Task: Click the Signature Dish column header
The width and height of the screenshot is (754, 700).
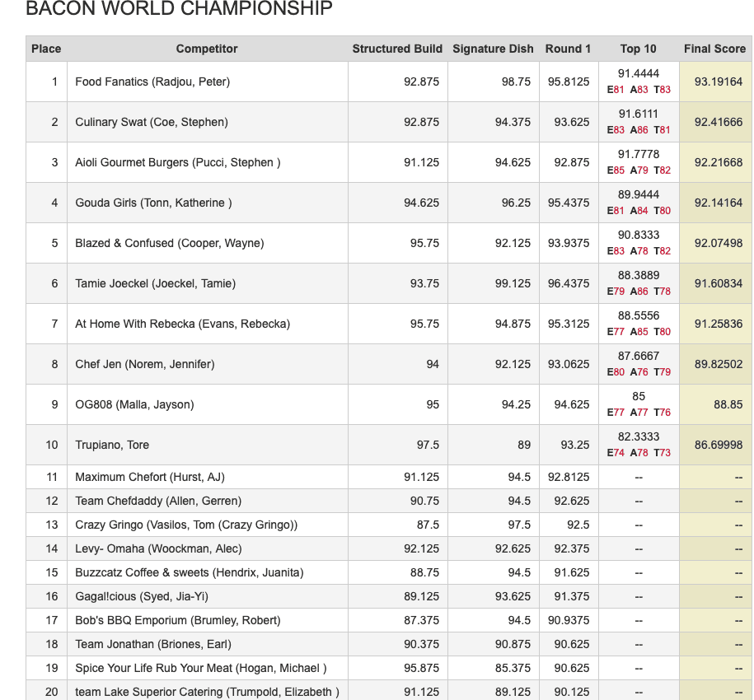Action: pyautogui.click(x=493, y=49)
